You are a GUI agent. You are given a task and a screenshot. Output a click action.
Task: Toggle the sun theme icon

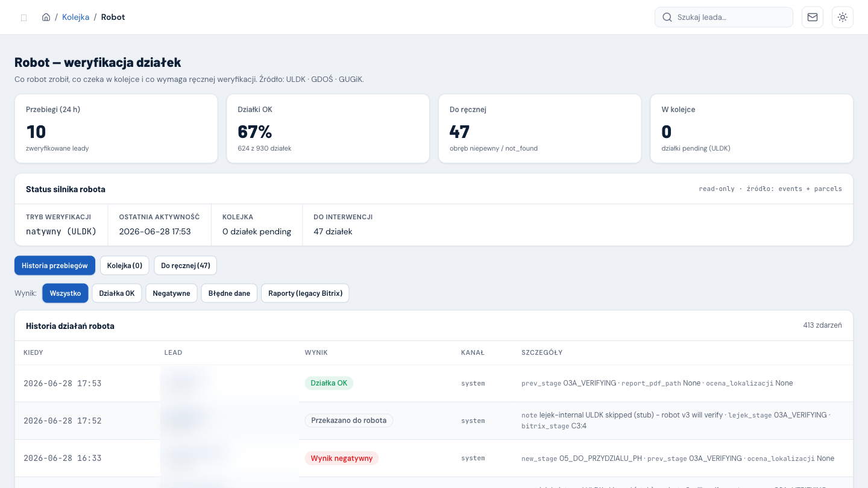(843, 17)
